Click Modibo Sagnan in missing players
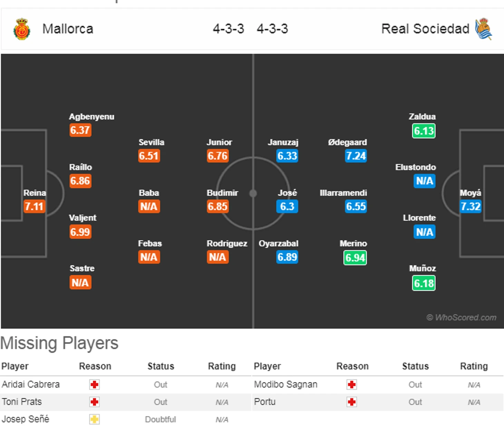This screenshot has height=426, width=504. click(x=285, y=385)
